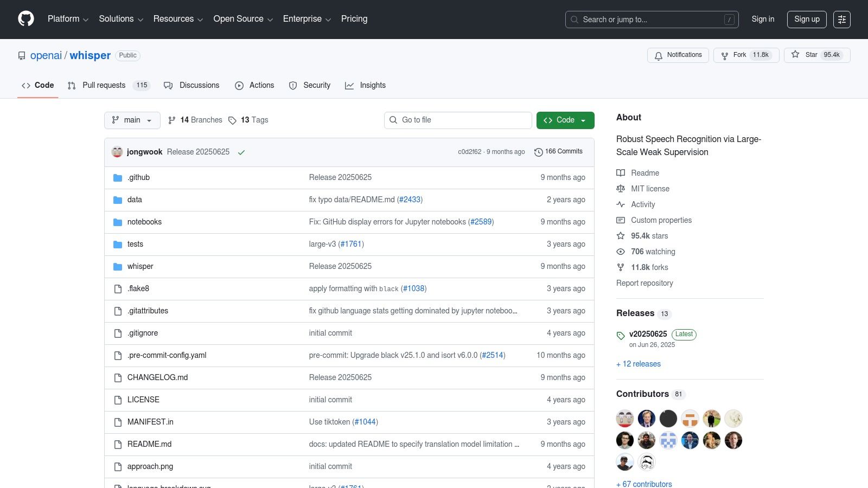Expand the Open Source menu
Viewport: 868px width, 488px height.
click(x=243, y=19)
